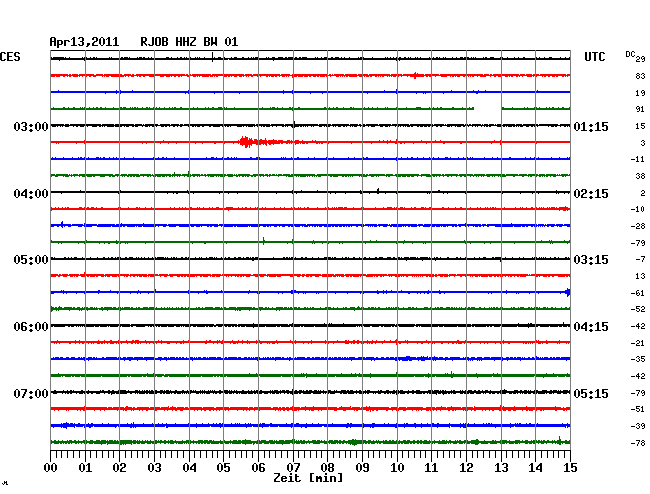Select minute tick label 14
This screenshot has height=494, width=650.
pyautogui.click(x=536, y=467)
